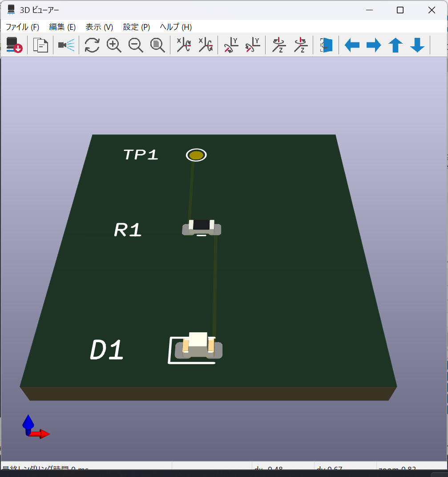Rotate the board clockwise around X axis

[x=183, y=45]
